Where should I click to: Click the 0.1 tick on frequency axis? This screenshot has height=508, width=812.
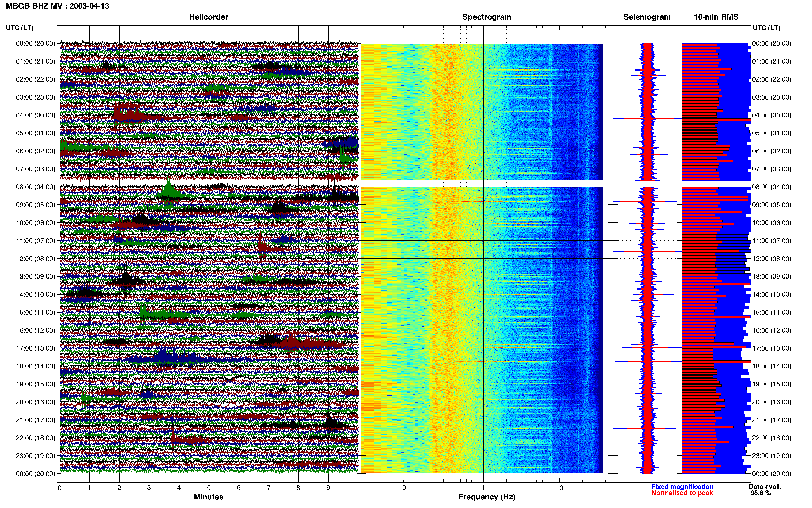407,487
